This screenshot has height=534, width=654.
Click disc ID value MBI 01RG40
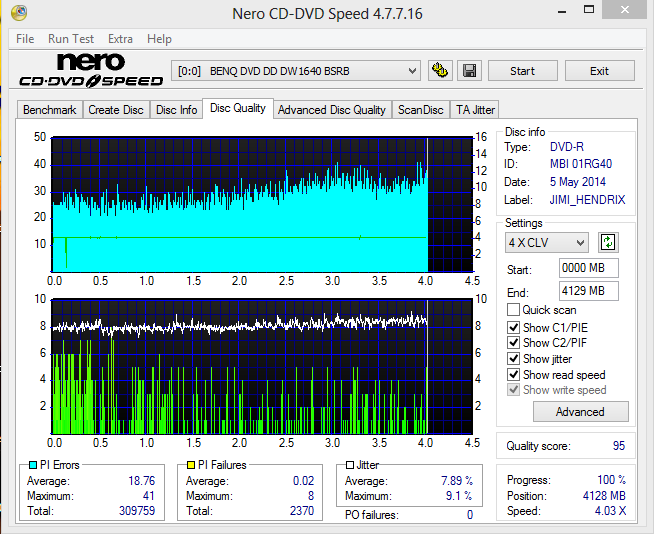581,164
